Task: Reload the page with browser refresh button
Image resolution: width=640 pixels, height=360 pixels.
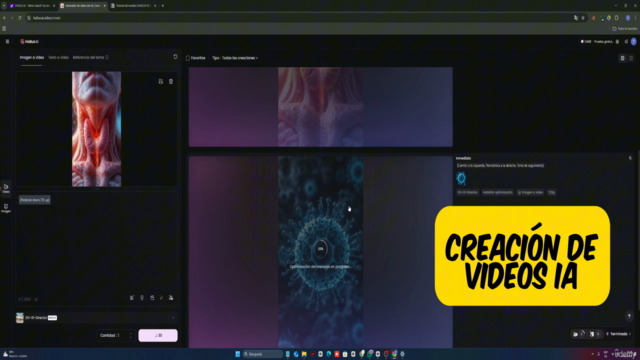Action: [x=19, y=18]
